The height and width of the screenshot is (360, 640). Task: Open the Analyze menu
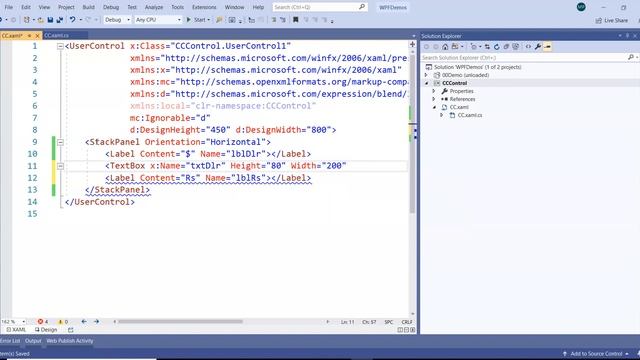coord(154,7)
